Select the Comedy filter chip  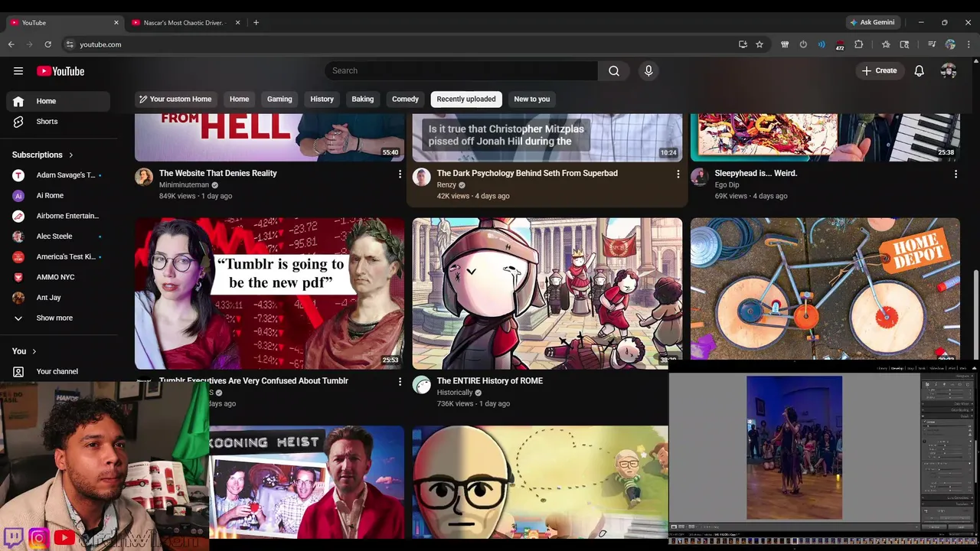point(405,99)
